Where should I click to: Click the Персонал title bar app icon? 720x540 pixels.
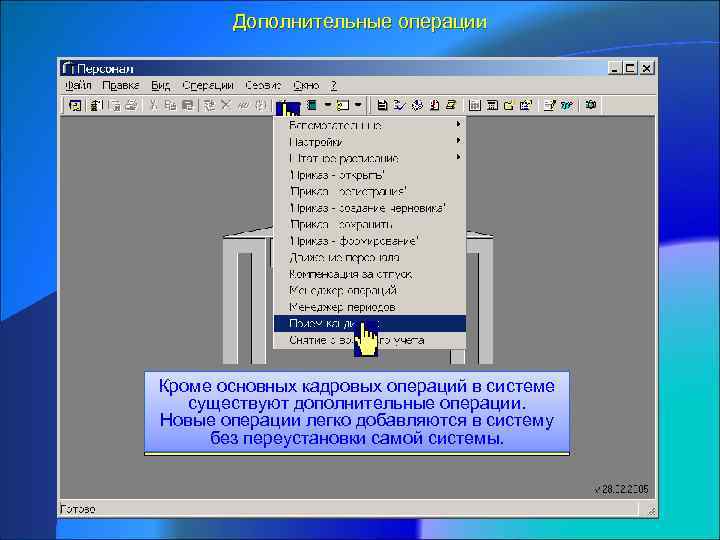click(x=68, y=68)
